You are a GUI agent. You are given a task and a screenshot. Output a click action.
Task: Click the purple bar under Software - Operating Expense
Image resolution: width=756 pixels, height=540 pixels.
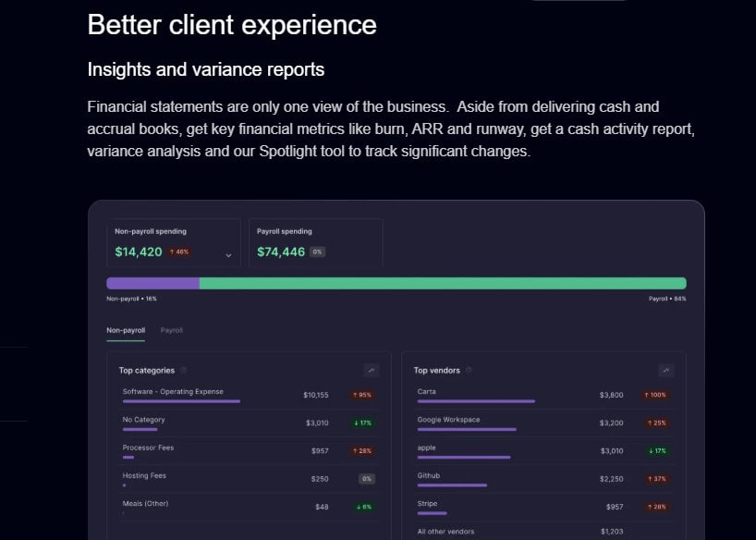pos(181,401)
